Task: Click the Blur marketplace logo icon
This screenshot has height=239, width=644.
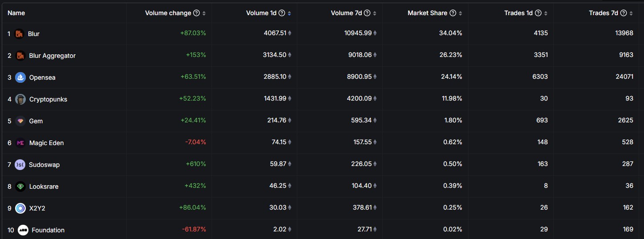Action: (x=19, y=34)
